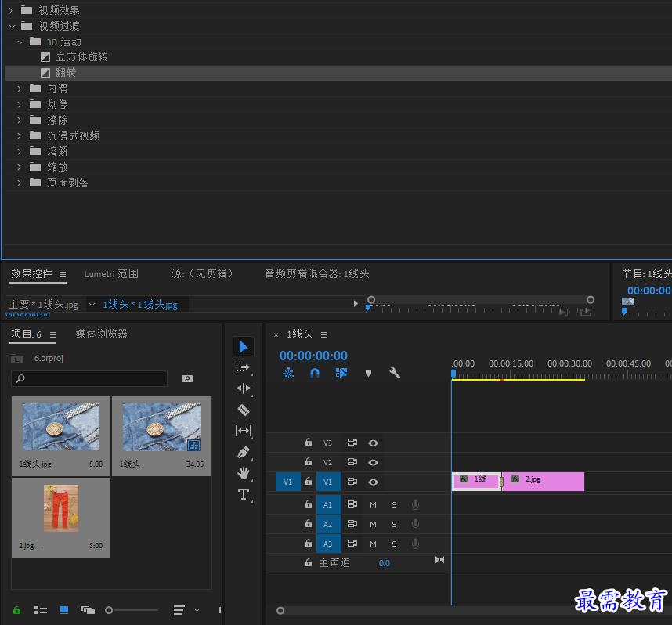672x625 pixels.
Task: Click the timeline horizontal zoom scrollbar handle
Action: pos(280,610)
